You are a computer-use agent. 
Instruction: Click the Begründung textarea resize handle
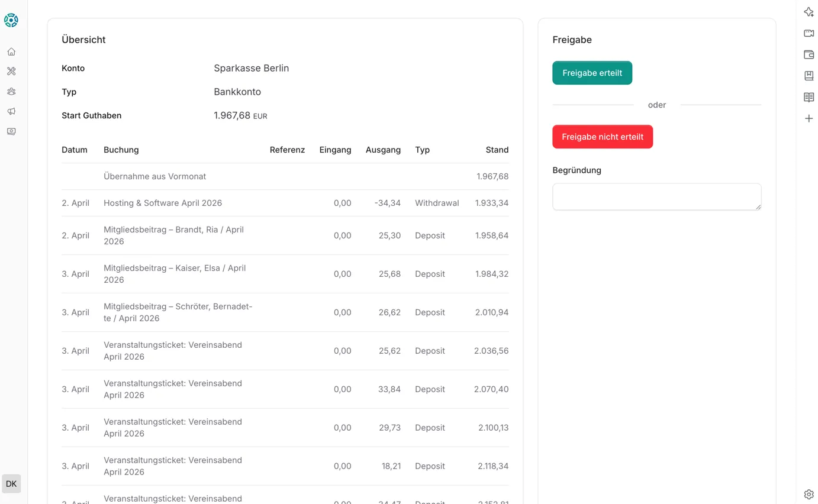(x=758, y=206)
